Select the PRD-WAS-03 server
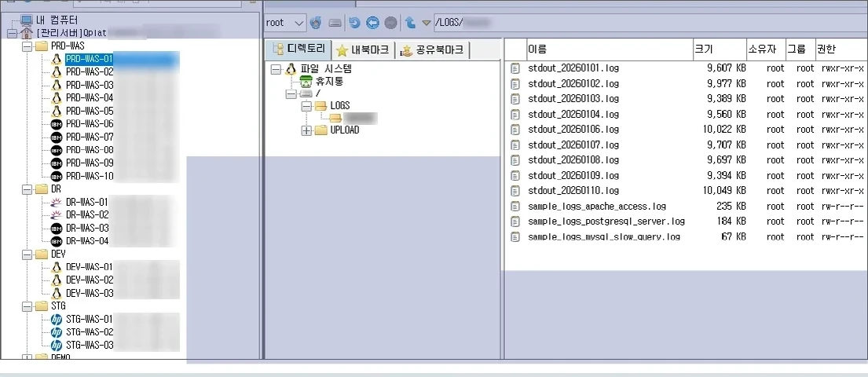The image size is (868, 377). pos(89,86)
